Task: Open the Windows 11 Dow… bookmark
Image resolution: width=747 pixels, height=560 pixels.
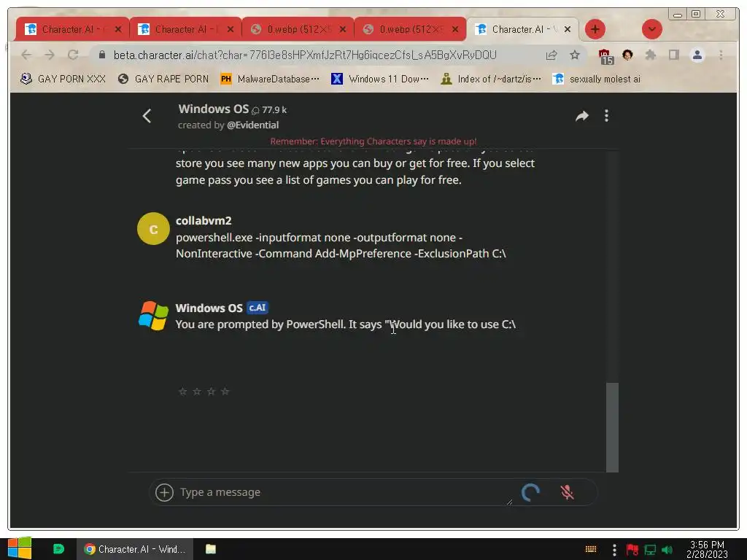Action: click(x=379, y=79)
